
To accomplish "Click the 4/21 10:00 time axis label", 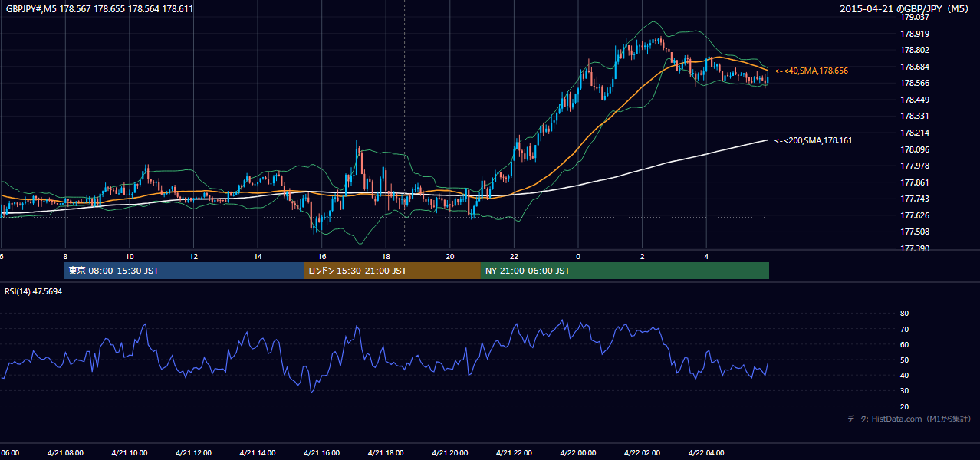I will pos(129,452).
